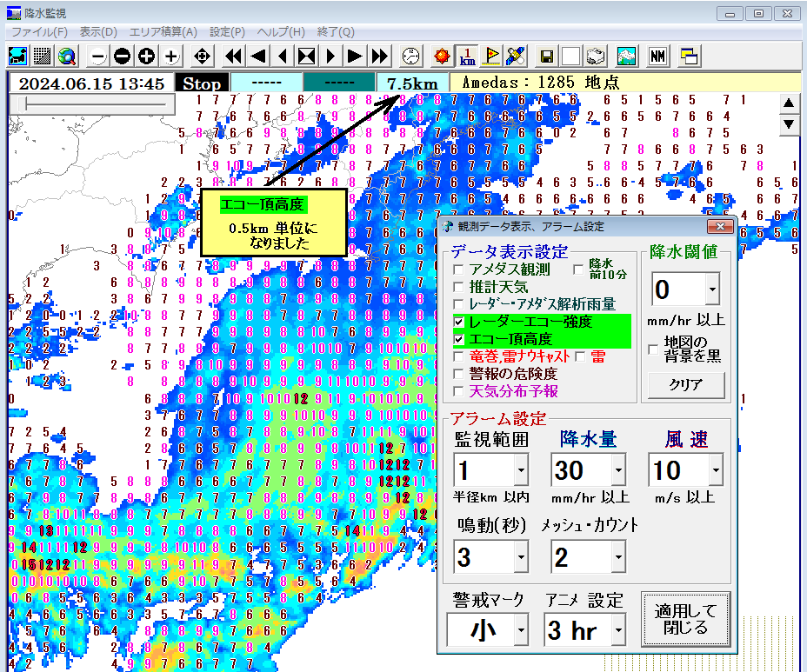Check the 地図の背景を黒 option

coord(654,349)
